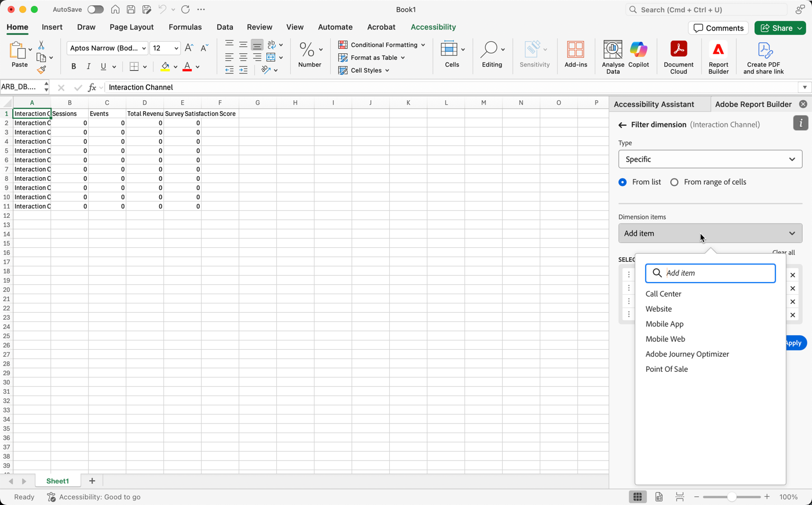Show panel info icon
The width and height of the screenshot is (812, 505).
[800, 123]
